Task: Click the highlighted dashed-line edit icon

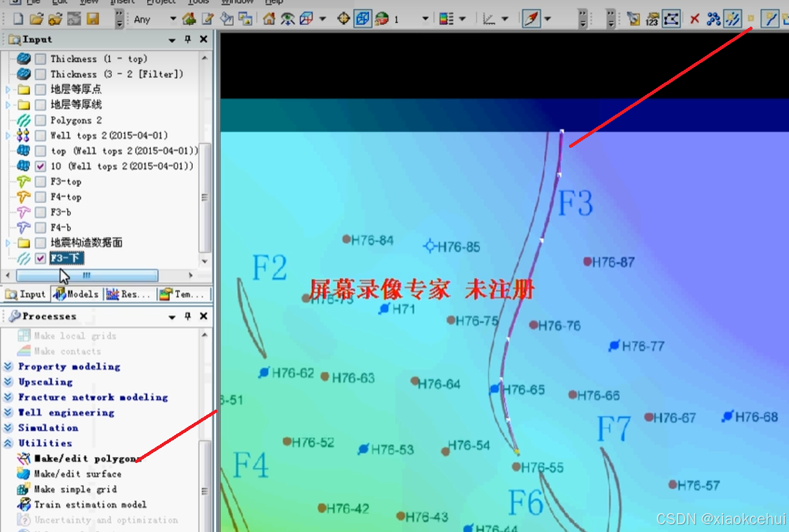Action: pos(733,19)
